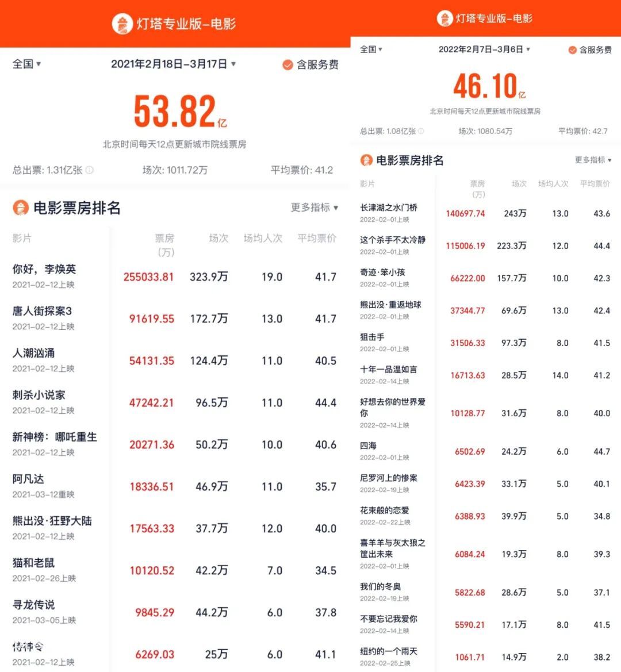Screen dimensions: 621x672
Task: Click right panel 场均人次 column header
Action: pos(553,184)
